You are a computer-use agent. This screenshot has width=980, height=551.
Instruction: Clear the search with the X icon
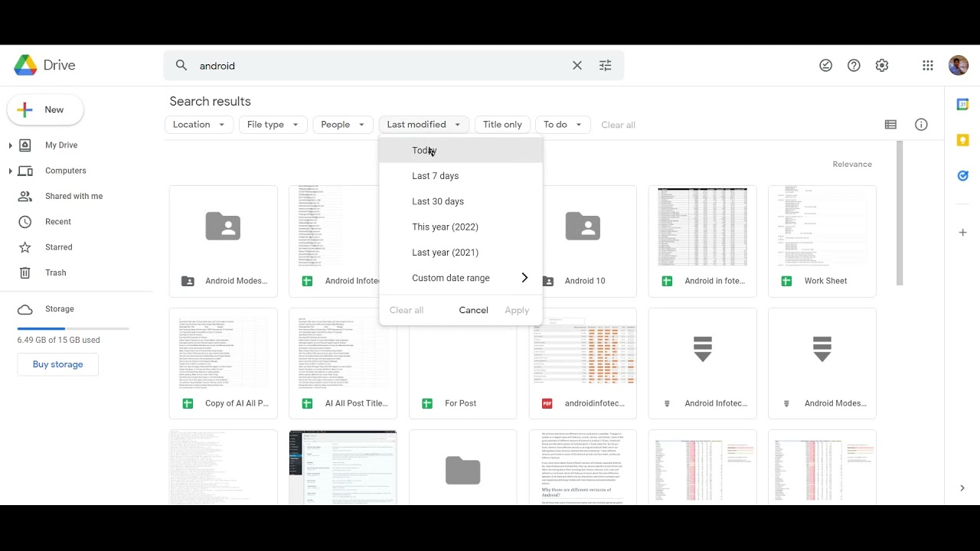coord(577,66)
